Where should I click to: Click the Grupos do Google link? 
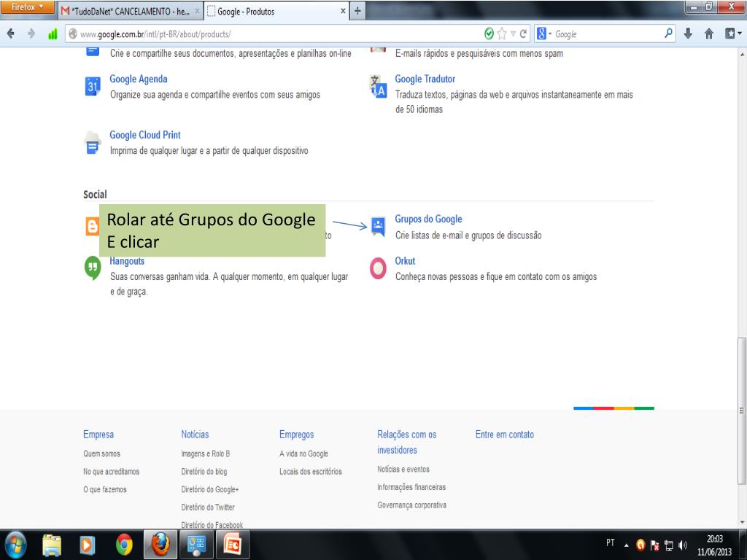click(x=428, y=219)
